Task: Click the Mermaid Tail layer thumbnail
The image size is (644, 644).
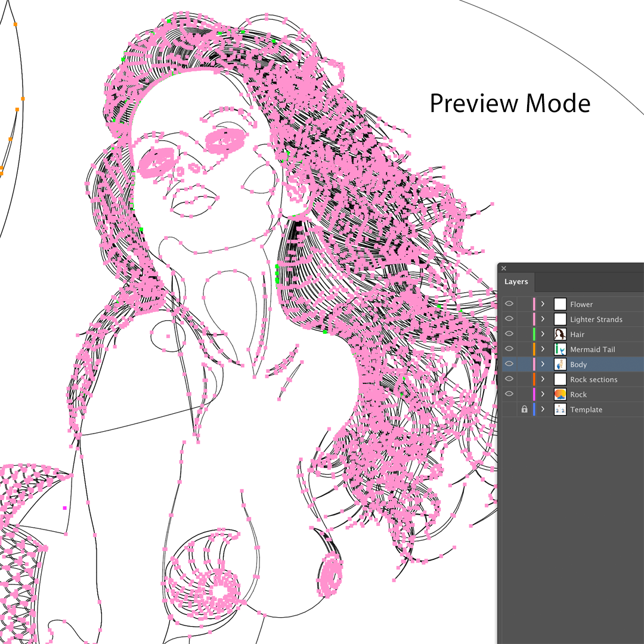Action: [560, 349]
